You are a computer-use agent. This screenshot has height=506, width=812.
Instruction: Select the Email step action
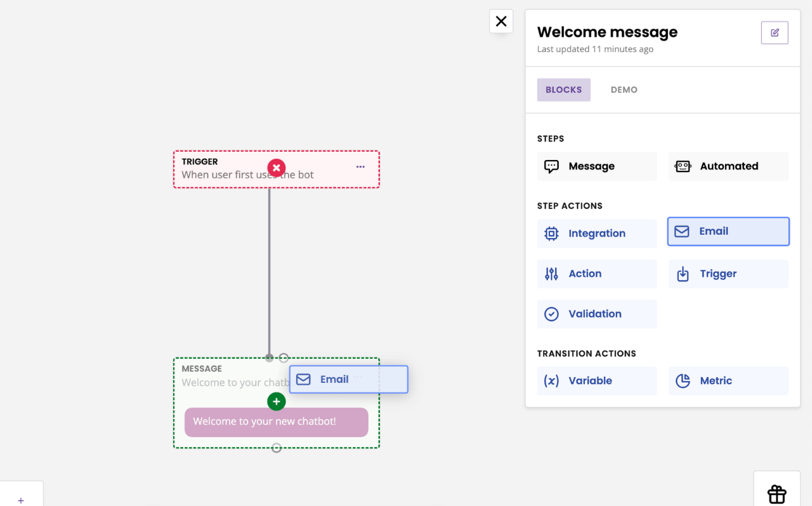[x=728, y=231]
